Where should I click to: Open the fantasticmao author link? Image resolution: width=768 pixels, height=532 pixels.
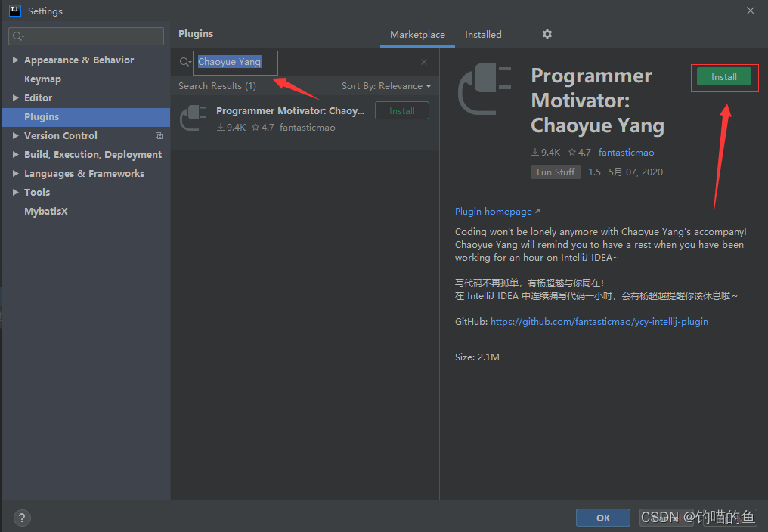(x=626, y=153)
